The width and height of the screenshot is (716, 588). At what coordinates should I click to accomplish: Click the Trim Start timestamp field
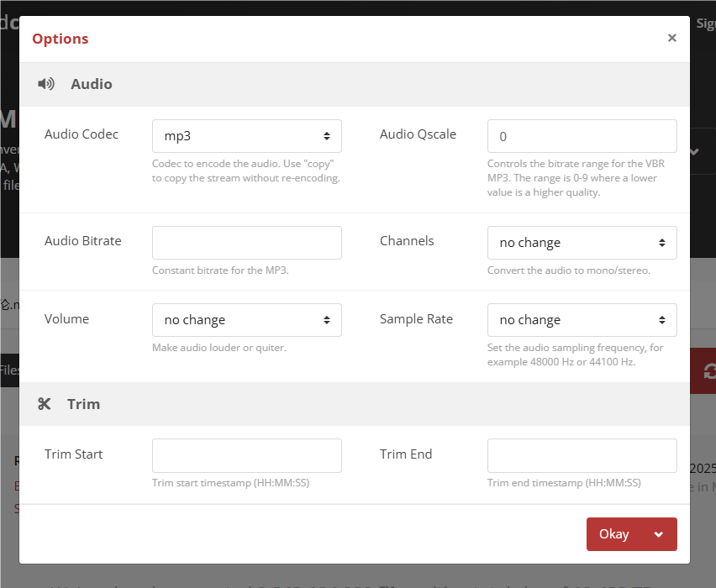[x=246, y=455]
